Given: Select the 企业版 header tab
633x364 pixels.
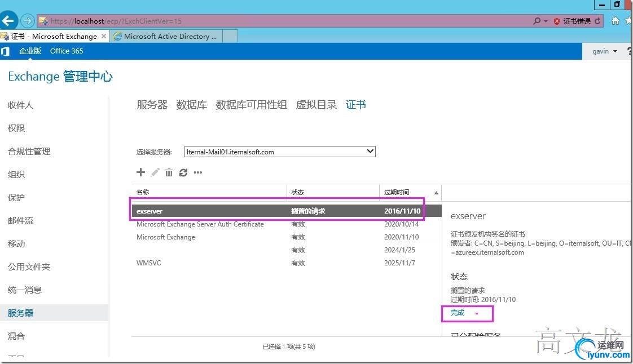Looking at the screenshot, I should pyautogui.click(x=30, y=51).
